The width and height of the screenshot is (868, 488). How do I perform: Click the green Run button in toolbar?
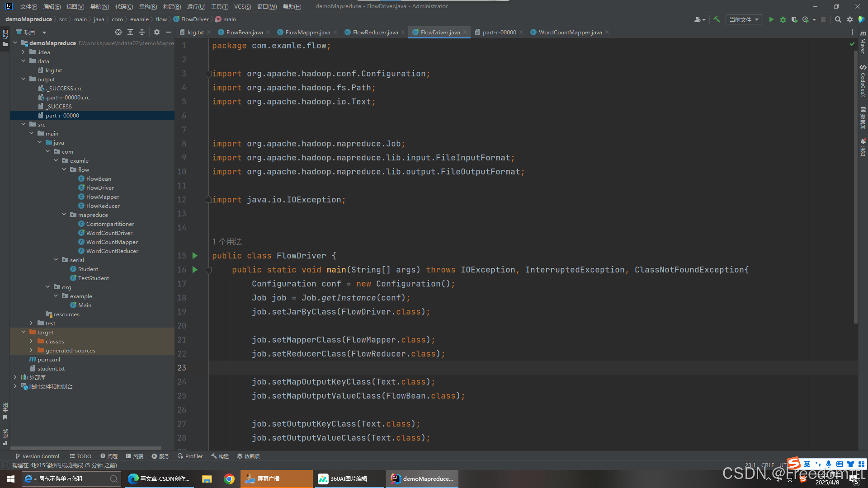click(771, 19)
